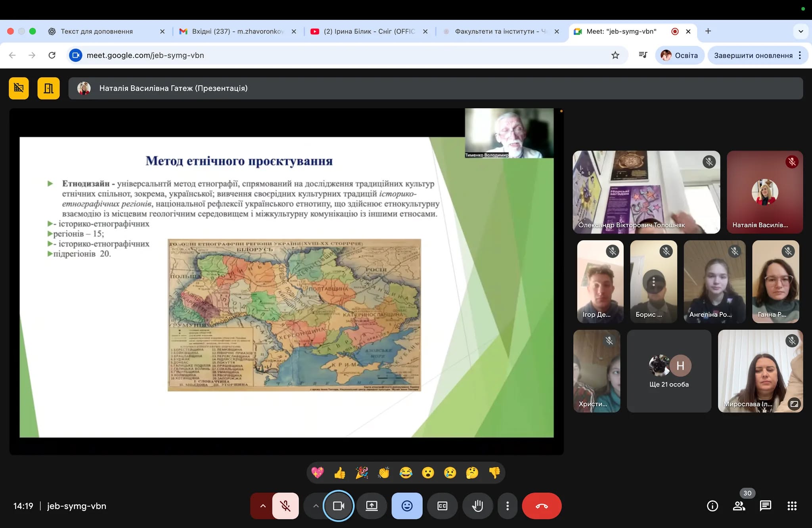
Task: Turn on closed captions
Action: click(442, 506)
